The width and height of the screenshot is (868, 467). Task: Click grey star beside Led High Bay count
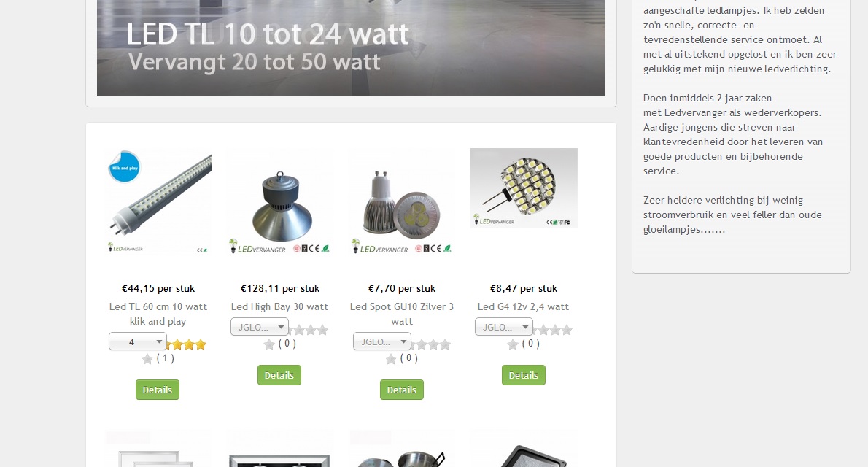269,344
